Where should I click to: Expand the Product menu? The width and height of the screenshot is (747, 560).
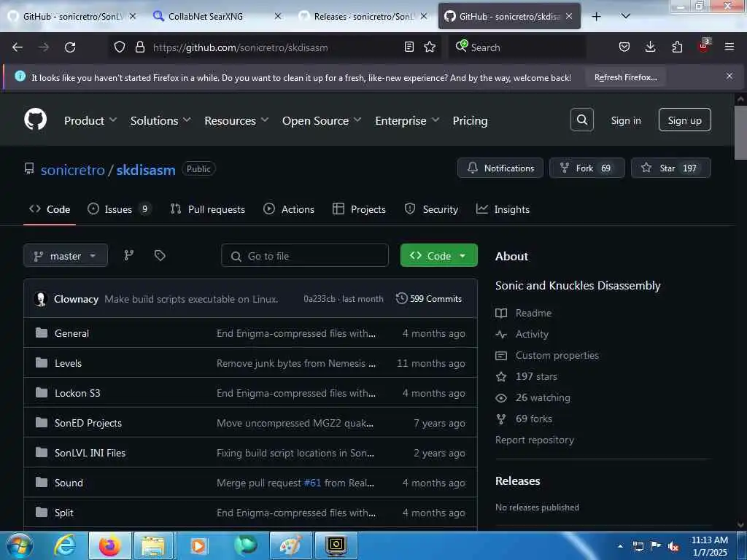click(x=90, y=120)
